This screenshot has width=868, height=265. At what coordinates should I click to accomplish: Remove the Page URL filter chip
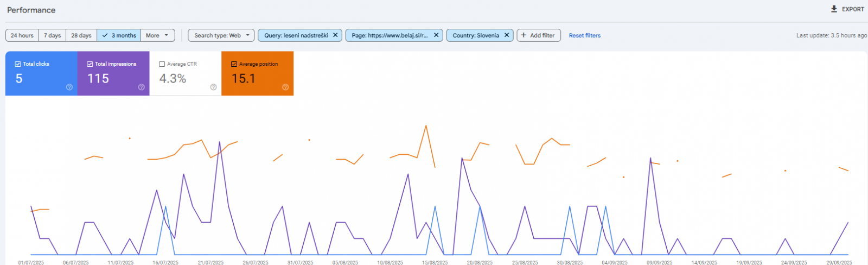point(436,35)
